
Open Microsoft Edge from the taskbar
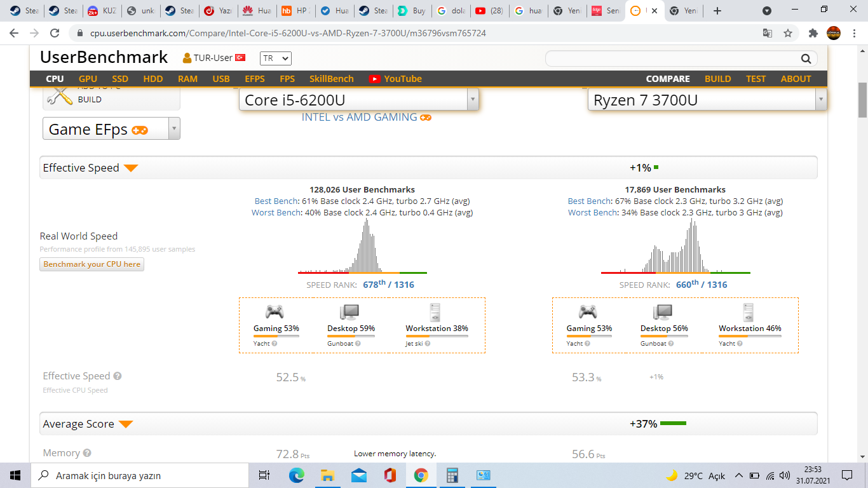point(297,475)
